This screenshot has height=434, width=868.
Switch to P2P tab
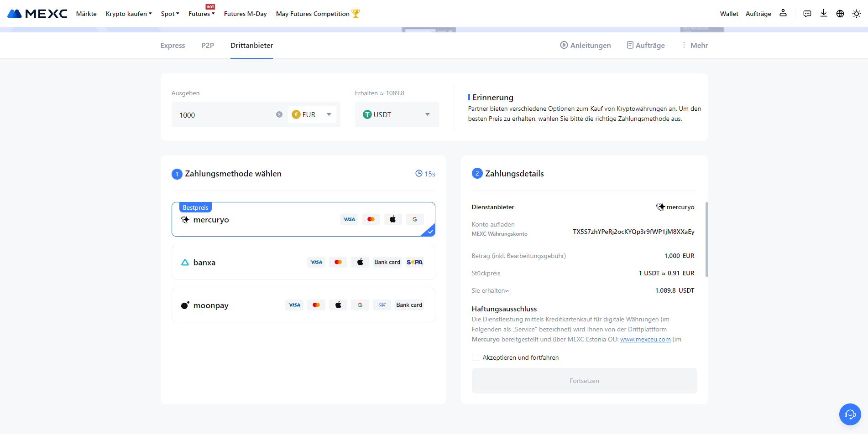point(208,45)
